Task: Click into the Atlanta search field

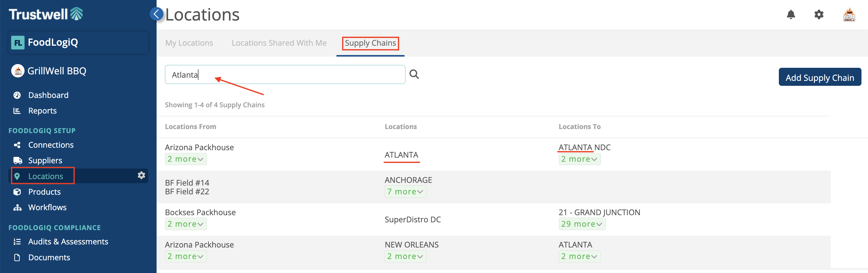Action: (x=285, y=75)
